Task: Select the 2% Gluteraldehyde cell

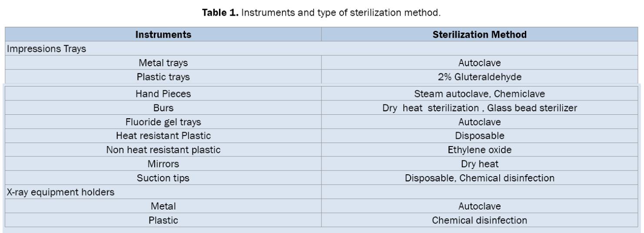Action: 480,77
